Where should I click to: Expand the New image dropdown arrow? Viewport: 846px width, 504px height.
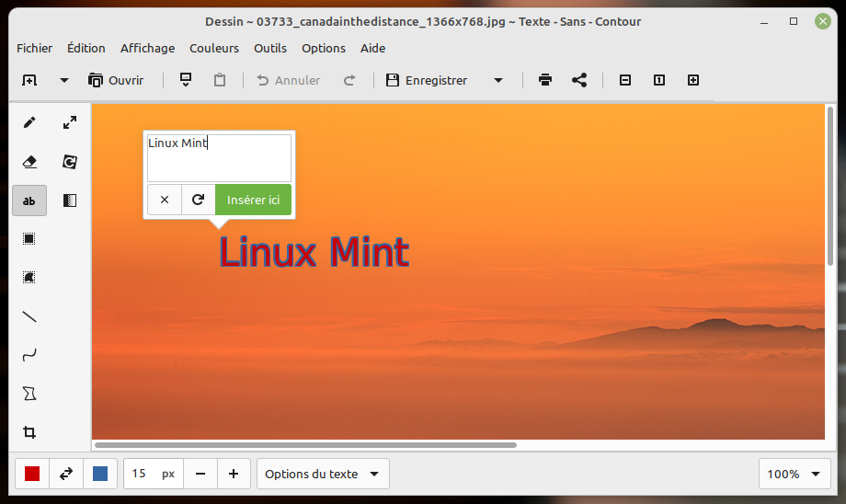[x=64, y=80]
